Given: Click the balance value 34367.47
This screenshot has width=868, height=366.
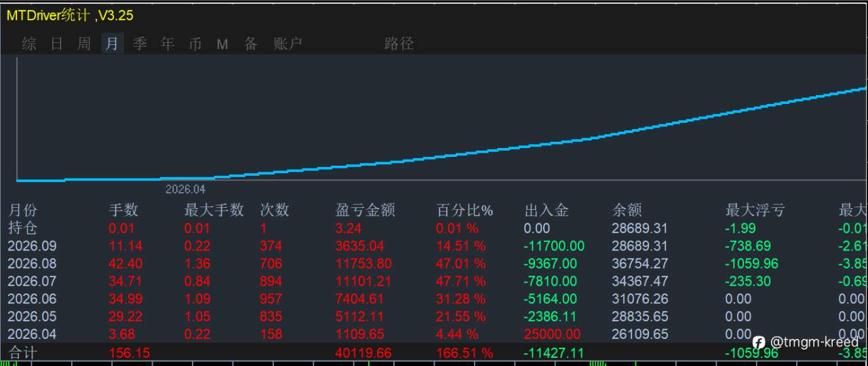Looking at the screenshot, I should click(639, 281).
